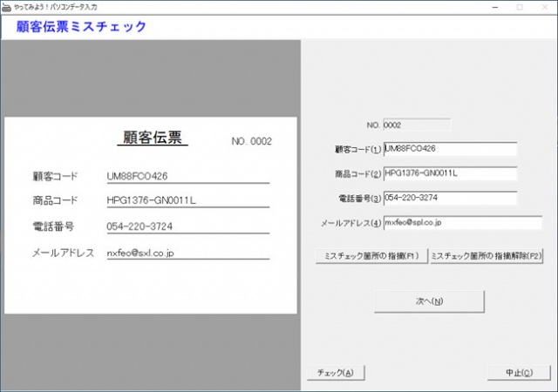Close the window with the X button
Viewport: 558px width, 392px height.
[x=545, y=7]
